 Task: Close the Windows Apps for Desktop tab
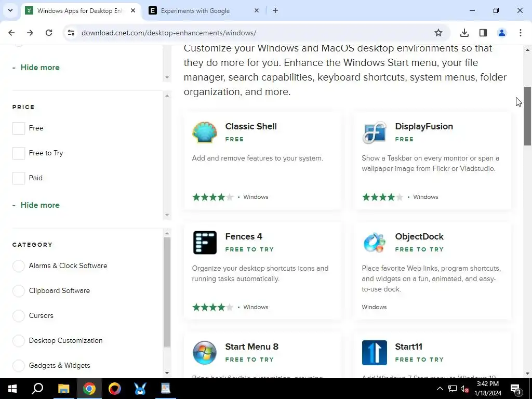click(x=133, y=10)
